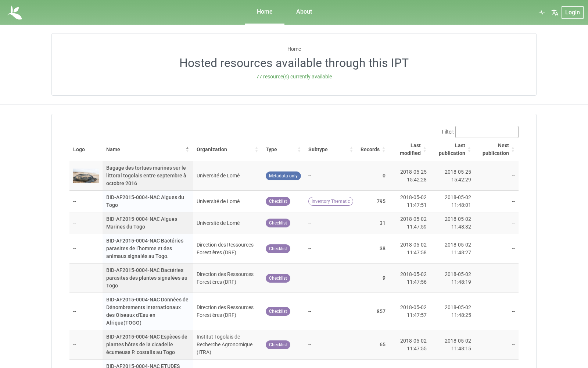Open BID-AF2015-0004-NAC Algues Marines du Togo
588x368 pixels.
(x=141, y=223)
